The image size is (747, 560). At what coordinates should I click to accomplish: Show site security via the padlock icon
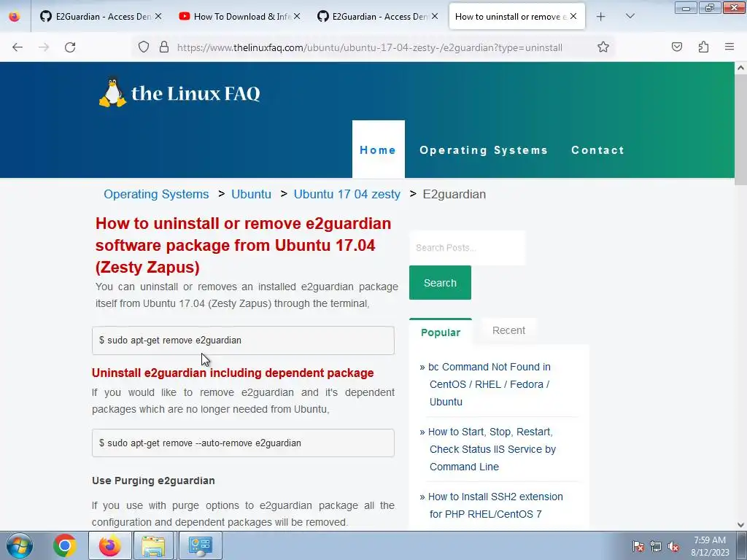click(x=164, y=47)
